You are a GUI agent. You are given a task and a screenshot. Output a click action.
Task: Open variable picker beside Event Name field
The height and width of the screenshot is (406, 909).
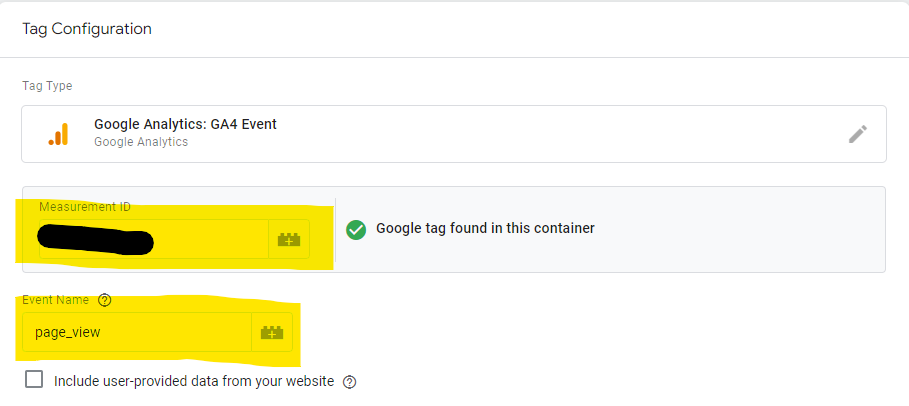(x=272, y=332)
